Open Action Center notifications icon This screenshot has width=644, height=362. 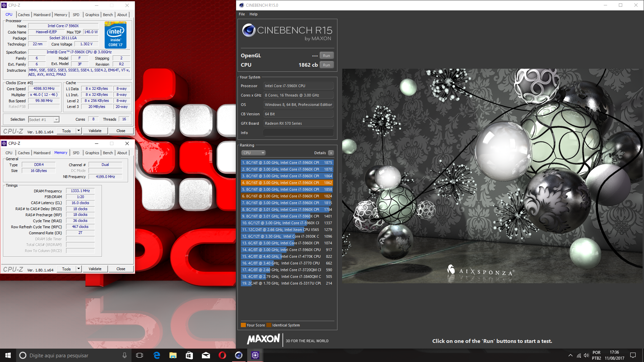click(x=633, y=355)
